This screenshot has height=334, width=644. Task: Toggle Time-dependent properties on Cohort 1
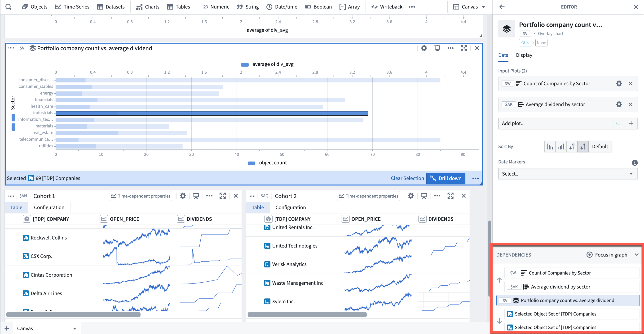click(141, 196)
